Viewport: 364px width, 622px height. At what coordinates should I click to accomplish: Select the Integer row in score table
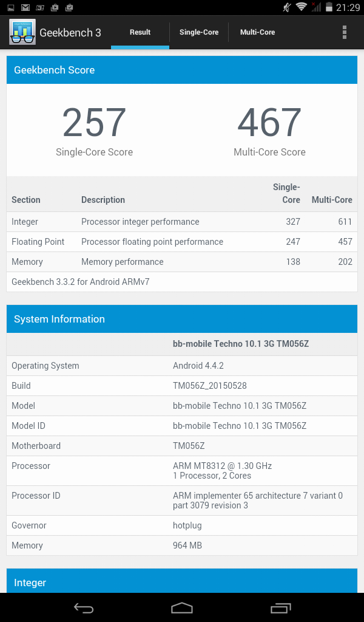[182, 222]
